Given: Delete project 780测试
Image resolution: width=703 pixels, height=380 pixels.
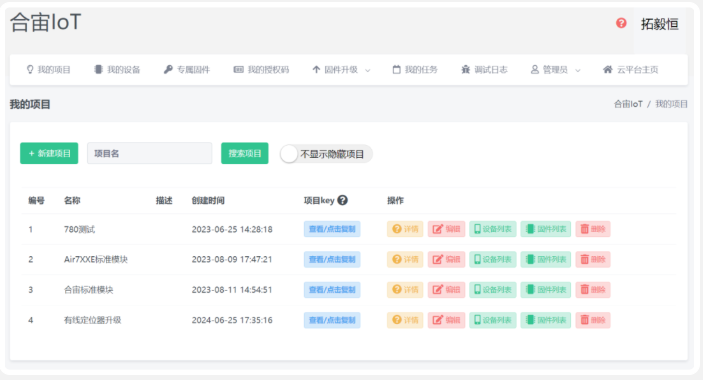Looking at the screenshot, I should [593, 229].
